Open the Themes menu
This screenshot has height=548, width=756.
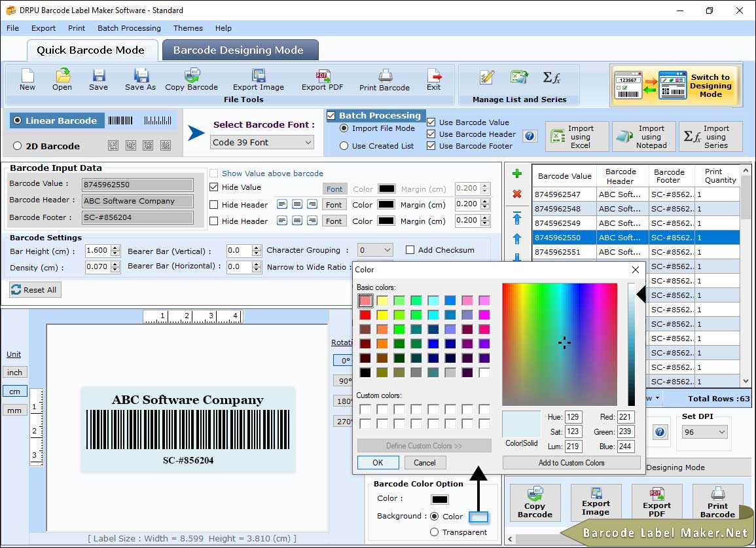click(x=188, y=28)
